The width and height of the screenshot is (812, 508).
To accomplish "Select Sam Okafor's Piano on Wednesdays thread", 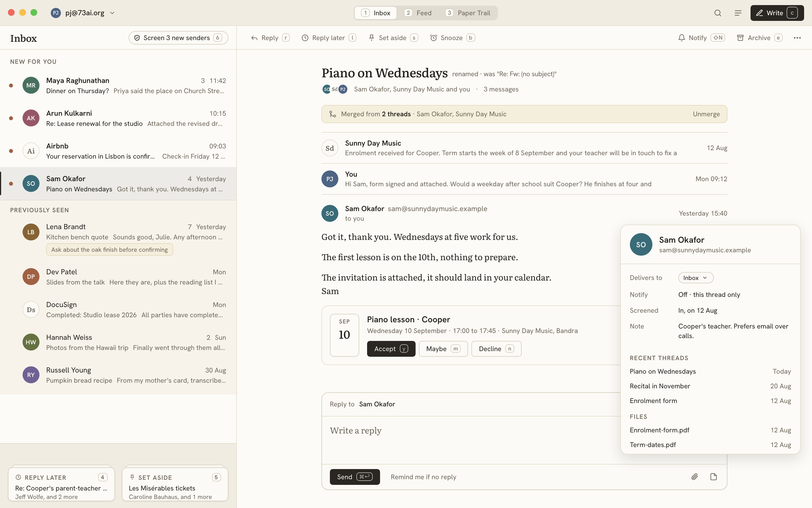I will pos(118,183).
